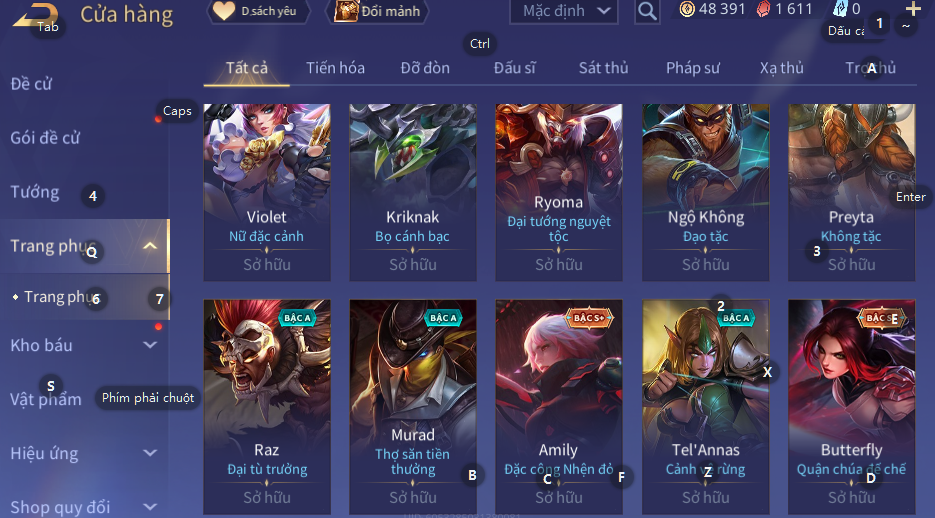Click the gold coin currency icon

click(x=687, y=10)
